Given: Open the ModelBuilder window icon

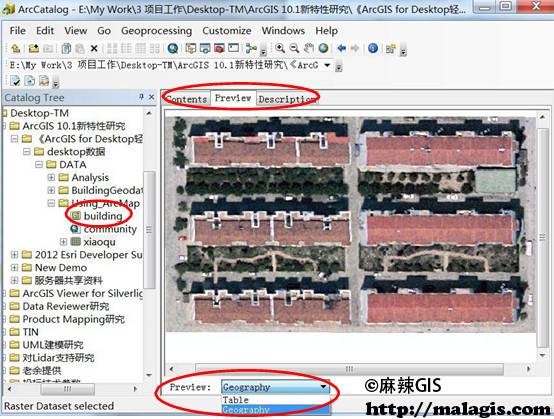Looking at the screenshot, I should click(251, 48).
